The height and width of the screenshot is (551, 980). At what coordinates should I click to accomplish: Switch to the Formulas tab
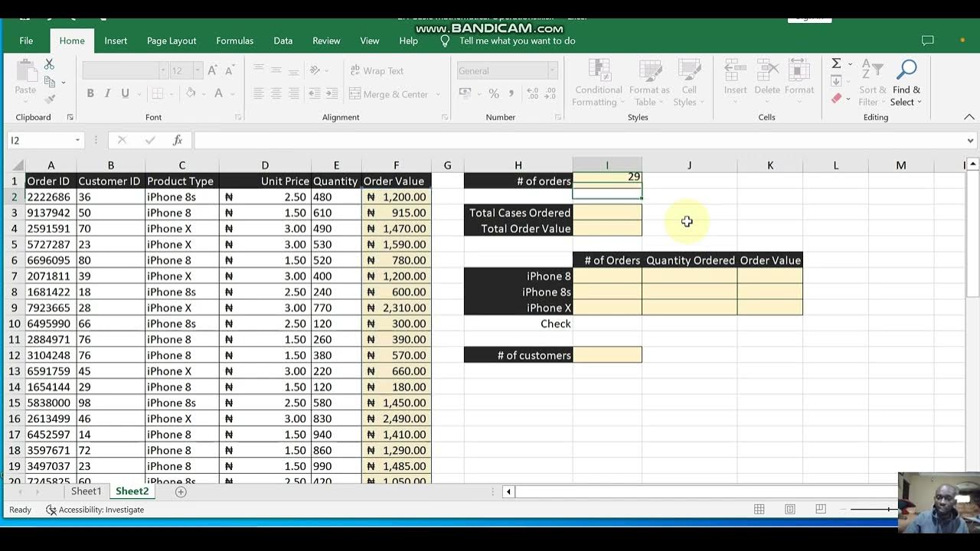[234, 41]
